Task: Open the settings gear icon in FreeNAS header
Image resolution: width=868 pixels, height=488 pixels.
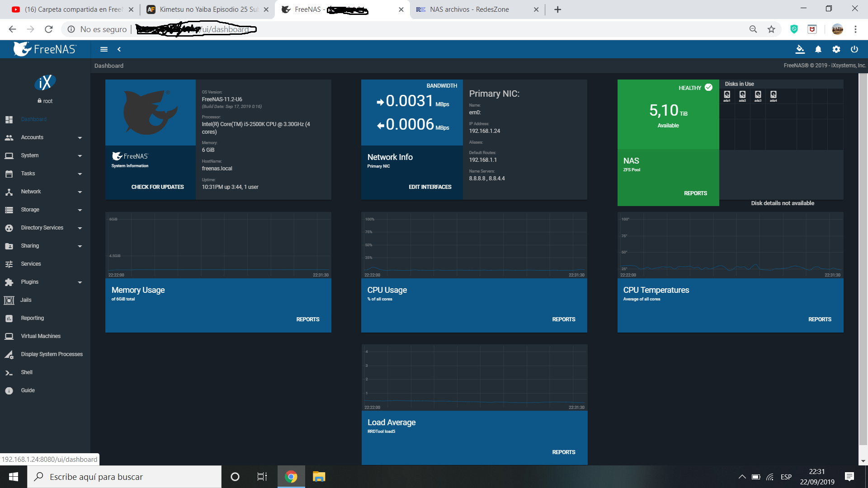Action: point(836,49)
